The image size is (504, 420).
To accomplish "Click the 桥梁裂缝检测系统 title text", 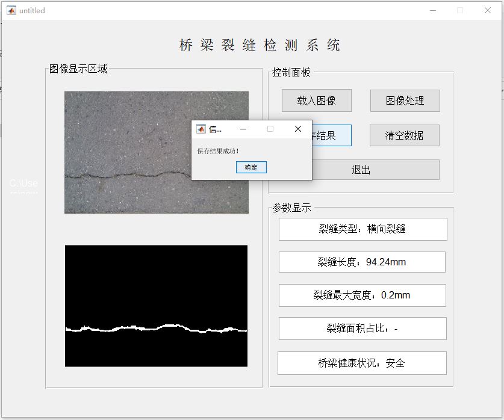I will 260,45.
